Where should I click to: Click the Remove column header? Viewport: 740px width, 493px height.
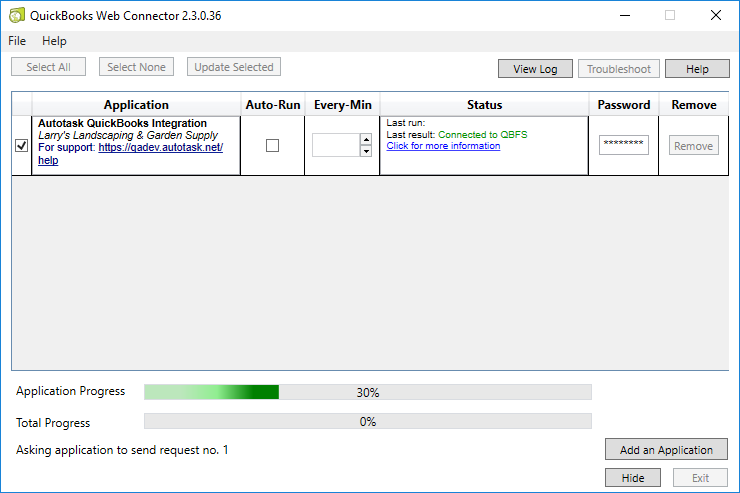tap(694, 105)
